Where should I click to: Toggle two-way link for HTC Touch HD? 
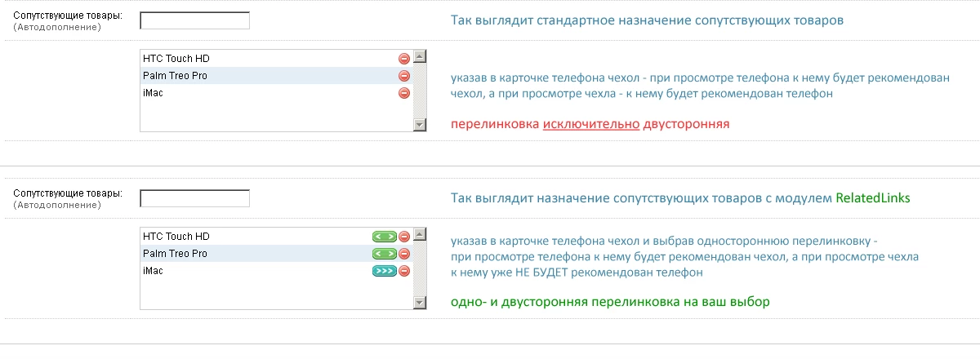coord(384,237)
